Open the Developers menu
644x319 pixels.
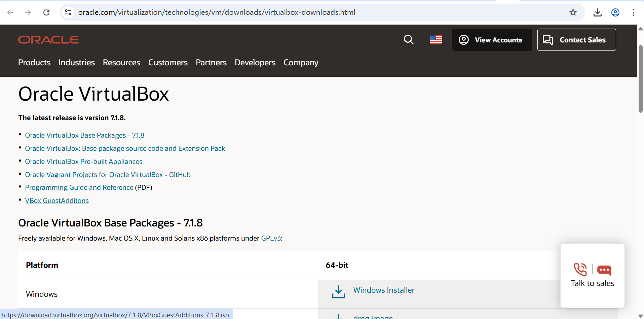tap(255, 63)
